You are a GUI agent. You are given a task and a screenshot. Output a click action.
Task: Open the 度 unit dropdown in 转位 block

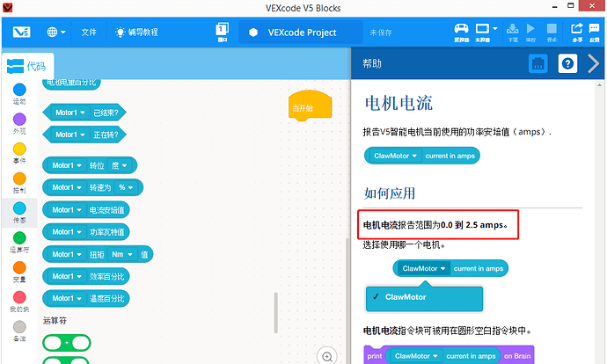pyautogui.click(x=120, y=165)
